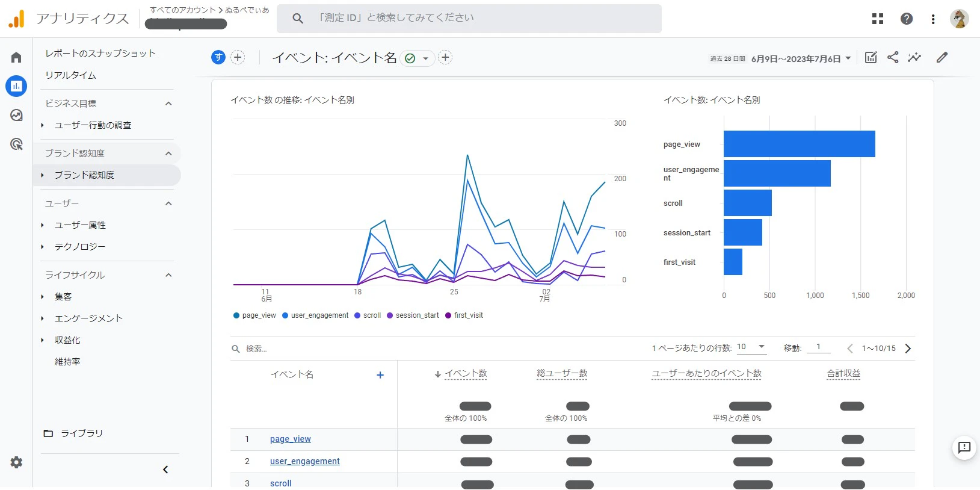Toggle session_start series in chart legend
The image size is (980, 490).
coord(413,315)
